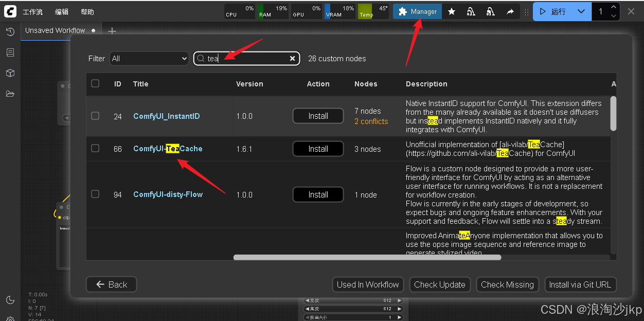Screen dimensions: 644x321
Task: Click into the search field containing tea
Action: pos(247,59)
